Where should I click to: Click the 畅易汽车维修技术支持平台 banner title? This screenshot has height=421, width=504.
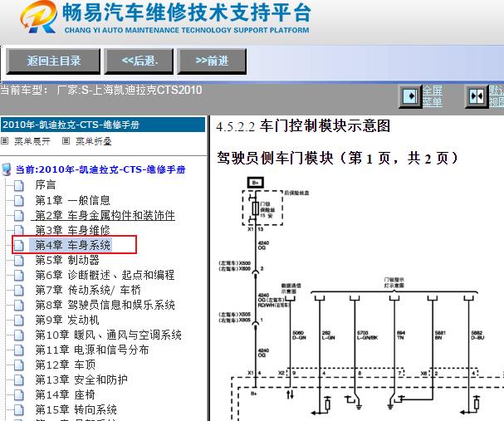[x=187, y=12]
